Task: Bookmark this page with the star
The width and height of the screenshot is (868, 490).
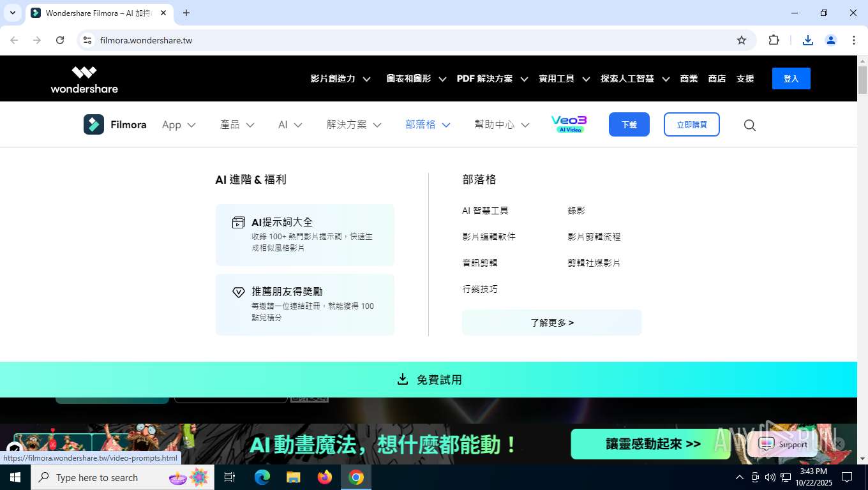Action: [742, 40]
